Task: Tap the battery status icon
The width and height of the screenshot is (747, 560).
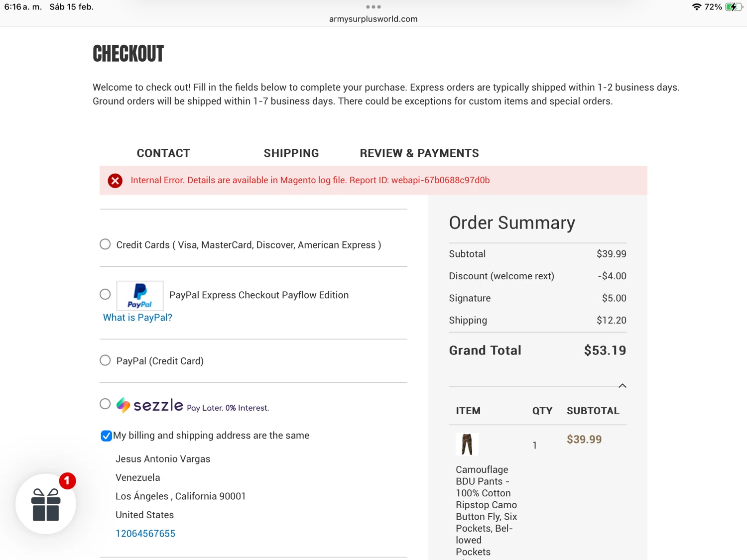Action: [x=734, y=7]
